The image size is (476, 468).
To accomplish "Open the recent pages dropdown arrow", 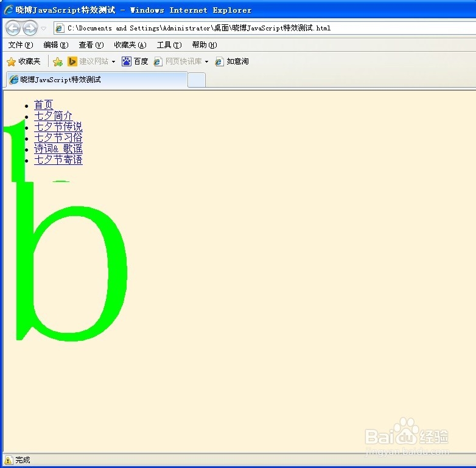I will click(43, 29).
